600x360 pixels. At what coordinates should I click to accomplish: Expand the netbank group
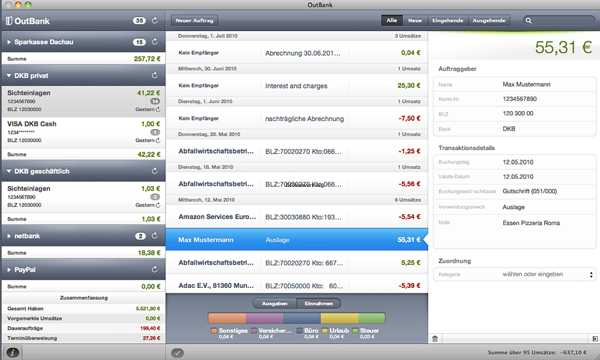click(9, 236)
